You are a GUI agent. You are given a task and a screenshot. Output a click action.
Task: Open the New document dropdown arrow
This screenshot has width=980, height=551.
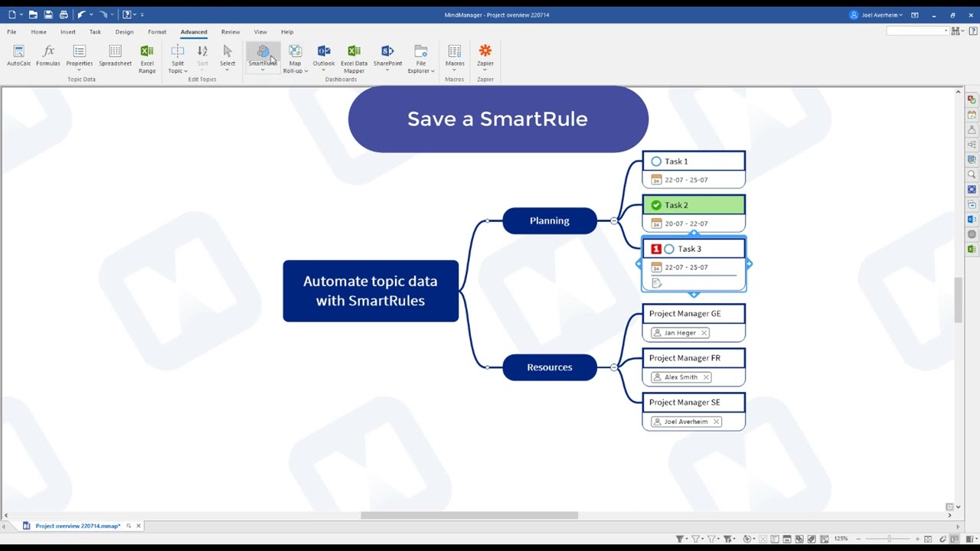click(21, 15)
